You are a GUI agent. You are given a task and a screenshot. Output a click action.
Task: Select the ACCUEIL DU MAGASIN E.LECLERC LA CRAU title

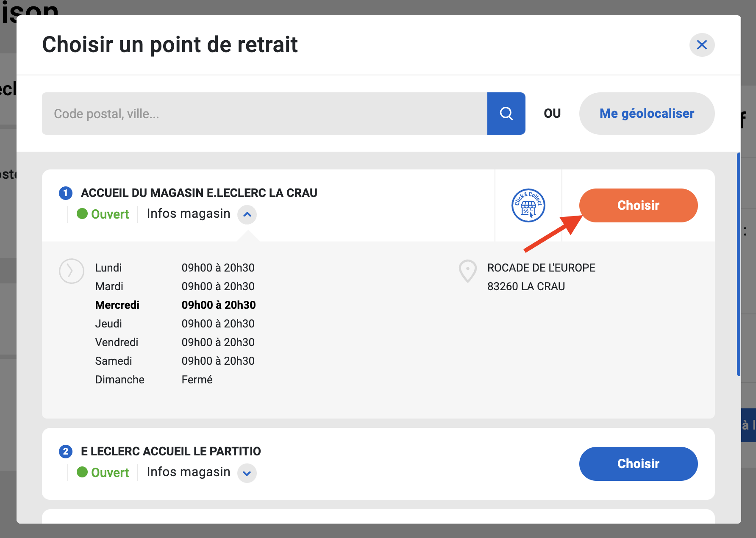point(199,193)
